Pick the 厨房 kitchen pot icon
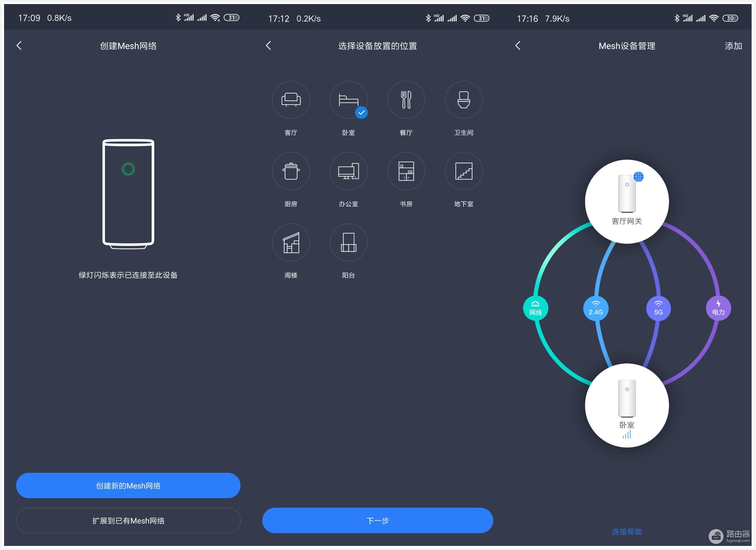The width and height of the screenshot is (756, 550). coord(291,171)
